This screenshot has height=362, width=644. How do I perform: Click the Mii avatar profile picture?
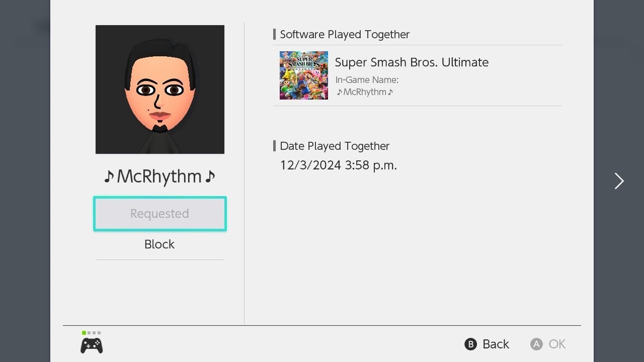[x=160, y=89]
